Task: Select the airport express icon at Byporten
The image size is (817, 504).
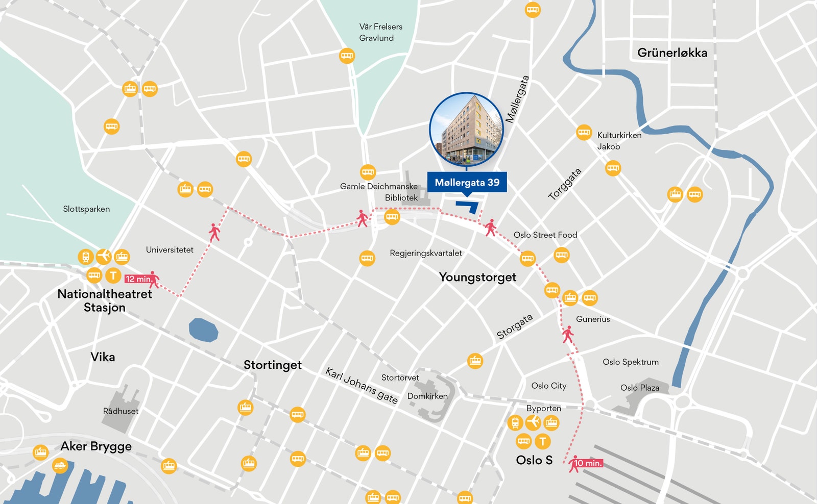Action: tap(533, 422)
